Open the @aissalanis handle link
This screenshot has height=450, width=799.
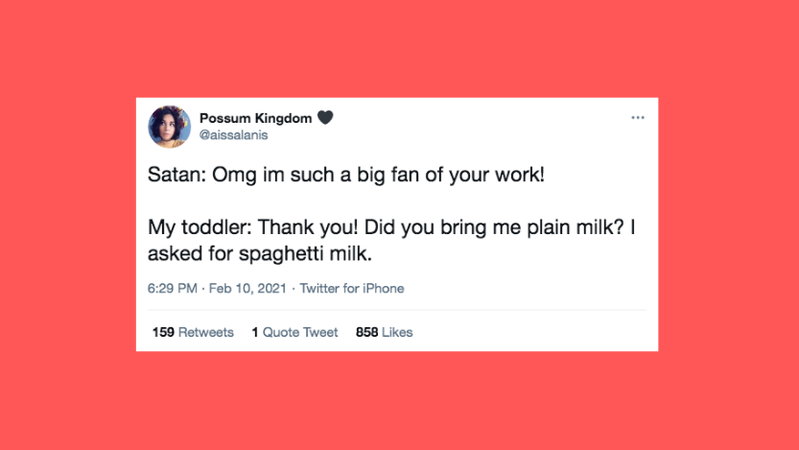pos(233,134)
